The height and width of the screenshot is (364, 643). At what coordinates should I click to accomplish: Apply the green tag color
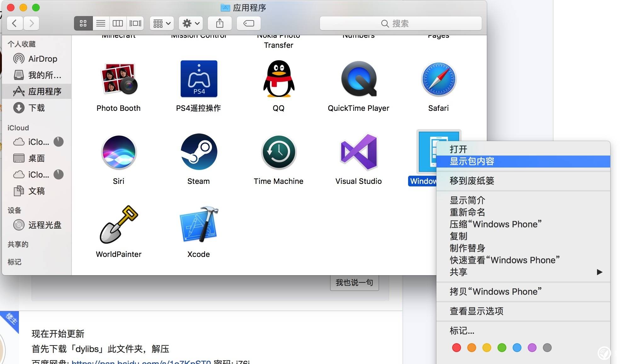502,348
